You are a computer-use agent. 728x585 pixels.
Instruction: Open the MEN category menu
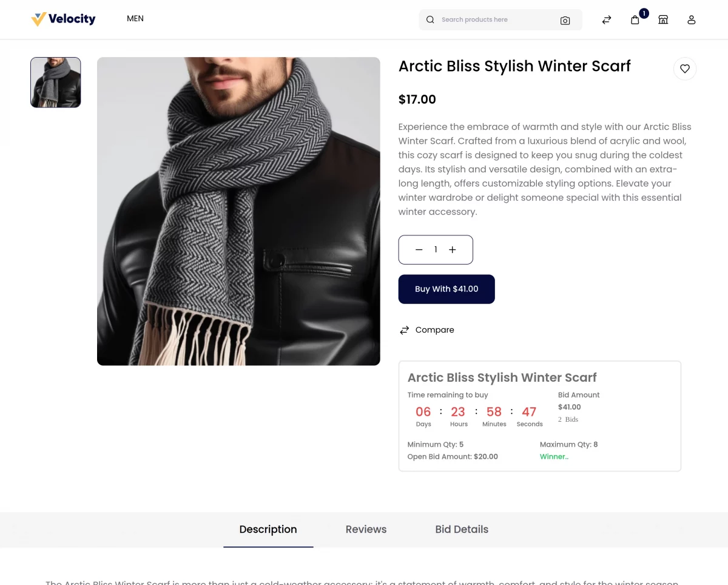click(x=135, y=18)
